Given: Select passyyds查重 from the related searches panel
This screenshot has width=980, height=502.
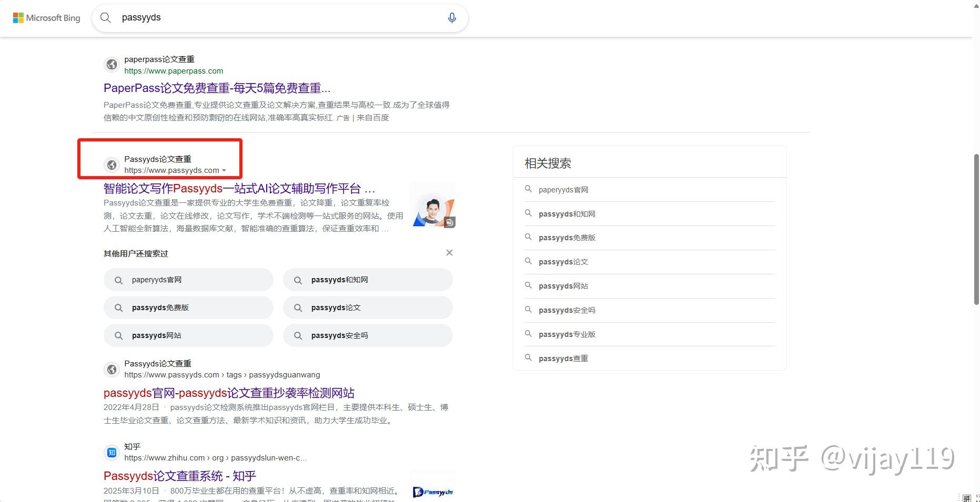Looking at the screenshot, I should click(x=563, y=358).
